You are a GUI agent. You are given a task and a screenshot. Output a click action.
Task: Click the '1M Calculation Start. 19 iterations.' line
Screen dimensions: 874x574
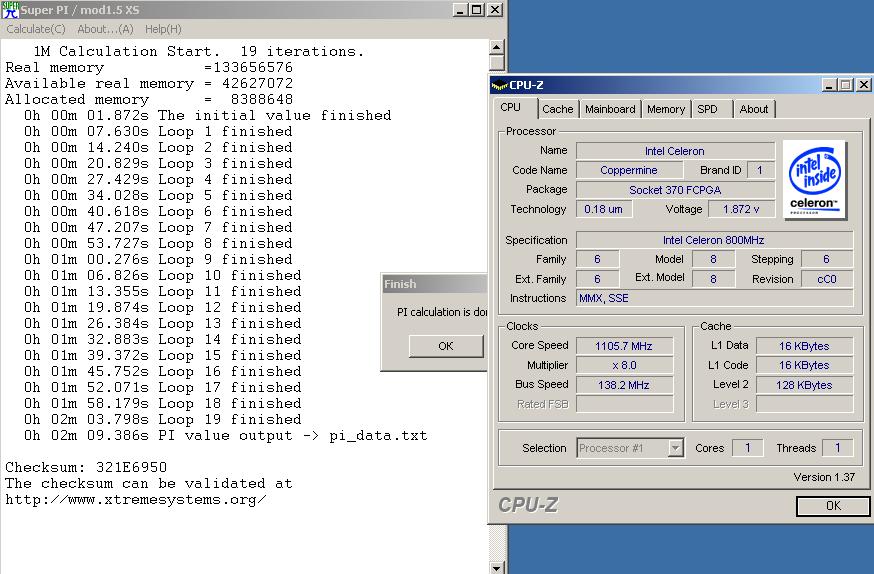198,51
